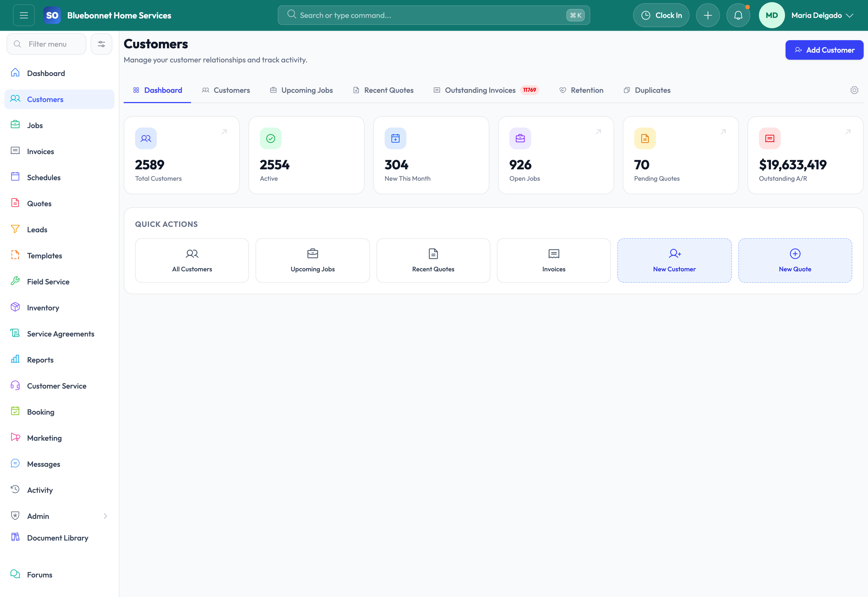Image resolution: width=868 pixels, height=597 pixels.
Task: Click the MD user avatar
Action: point(771,15)
